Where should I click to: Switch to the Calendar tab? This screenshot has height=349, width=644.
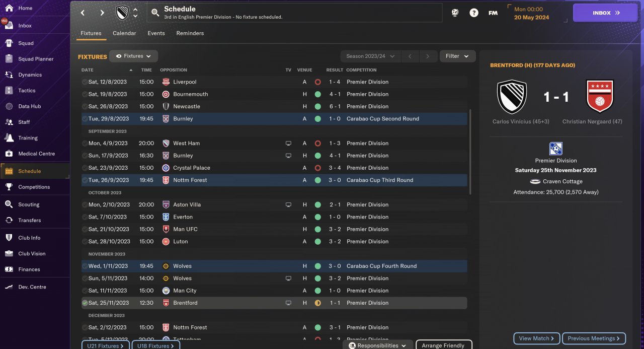point(124,33)
